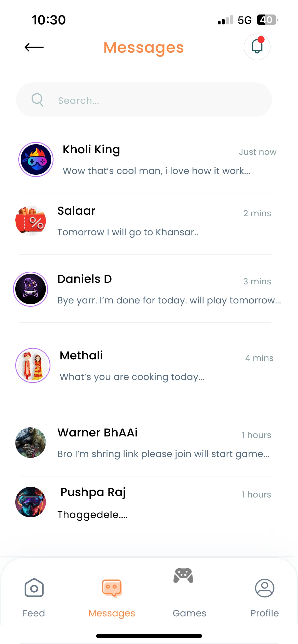Open notifications bell icon
The image size is (298, 644).
tap(257, 47)
